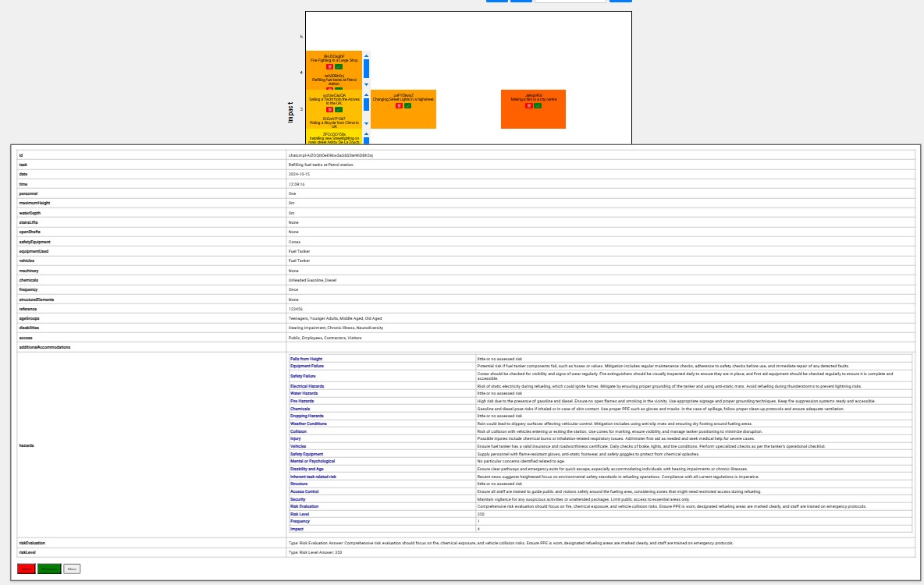Click Mental or Psychological hazard label
The height and width of the screenshot is (585, 924).
[312, 461]
